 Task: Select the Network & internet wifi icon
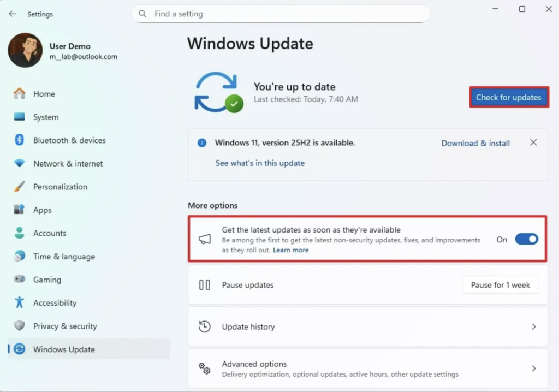(20, 163)
